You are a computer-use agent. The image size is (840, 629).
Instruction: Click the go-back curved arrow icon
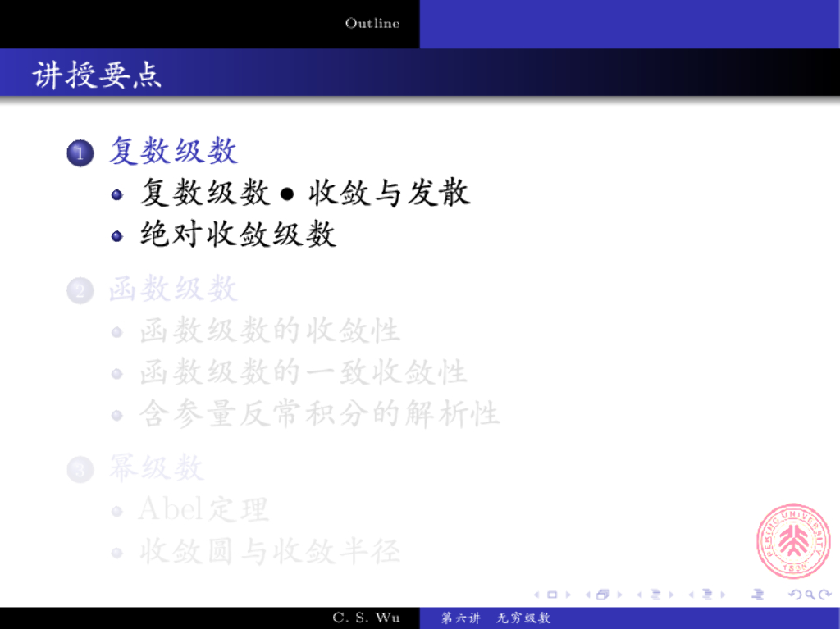pos(796,595)
